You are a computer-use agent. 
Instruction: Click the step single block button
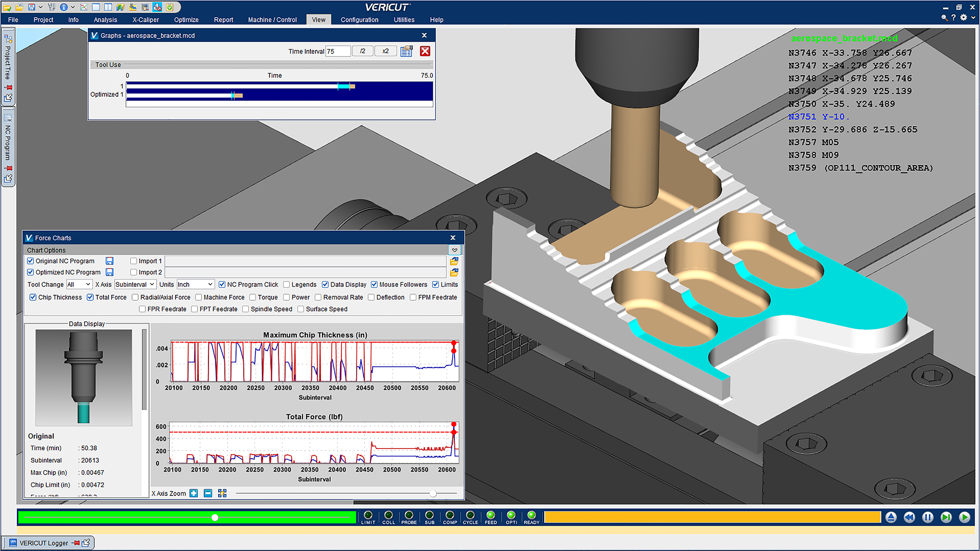coord(946,518)
